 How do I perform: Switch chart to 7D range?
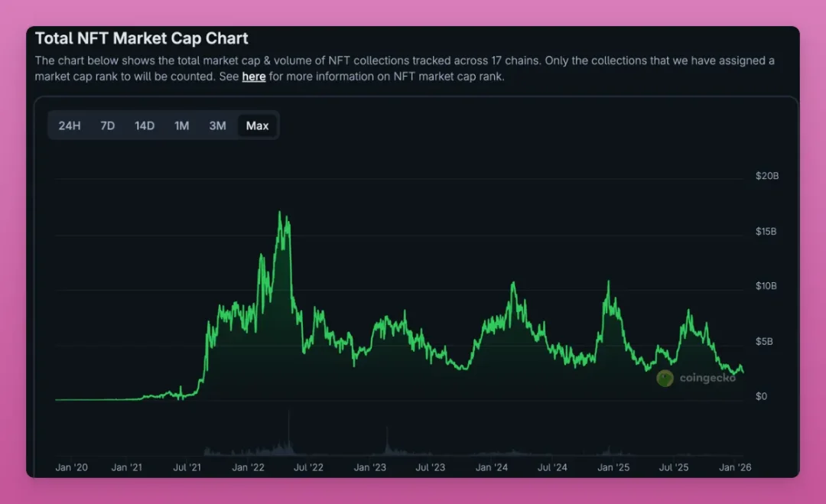point(108,126)
